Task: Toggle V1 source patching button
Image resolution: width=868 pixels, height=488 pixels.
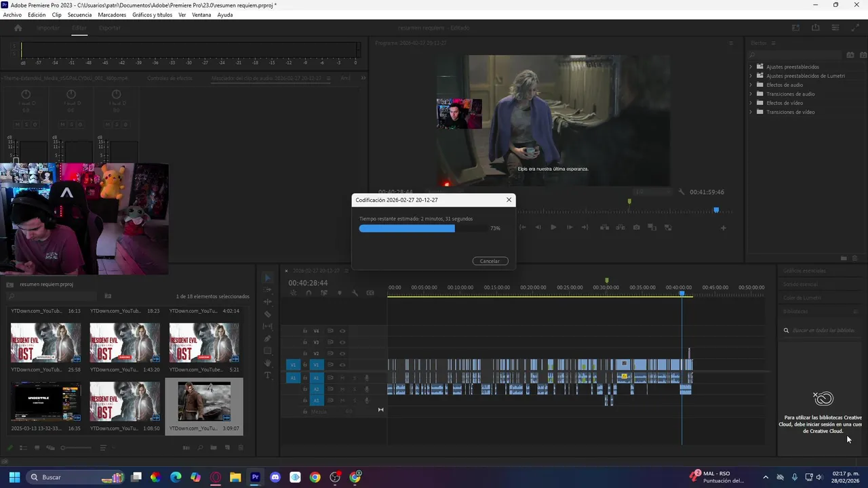Action: [x=293, y=365]
